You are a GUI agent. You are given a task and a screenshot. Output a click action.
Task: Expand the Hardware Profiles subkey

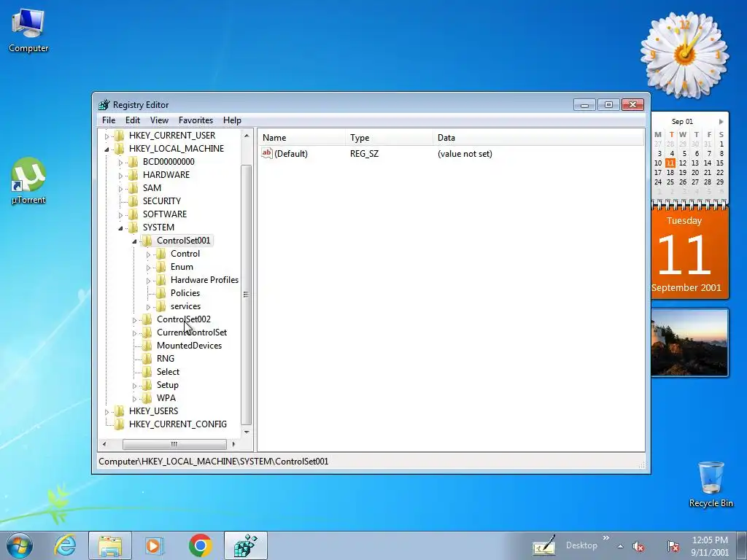pos(148,281)
